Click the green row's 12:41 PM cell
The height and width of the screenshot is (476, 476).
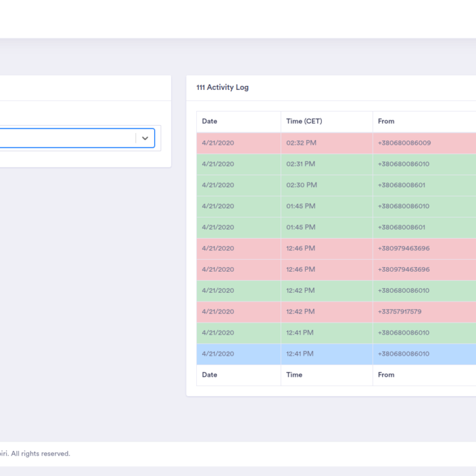pyautogui.click(x=300, y=333)
